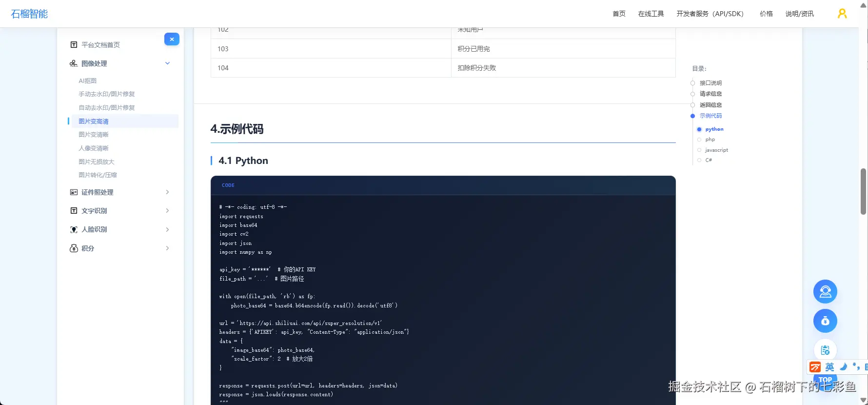Select the python entry in the contents

click(714, 129)
